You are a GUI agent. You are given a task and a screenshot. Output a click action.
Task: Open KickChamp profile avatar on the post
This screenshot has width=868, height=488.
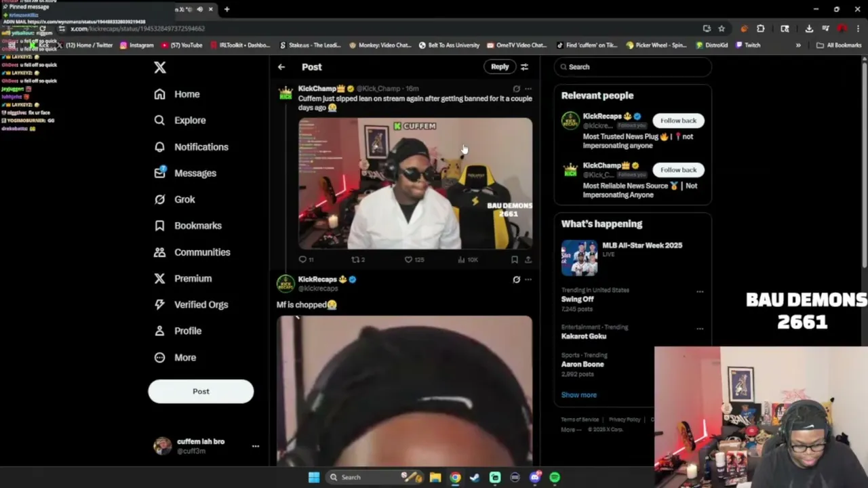(285, 93)
